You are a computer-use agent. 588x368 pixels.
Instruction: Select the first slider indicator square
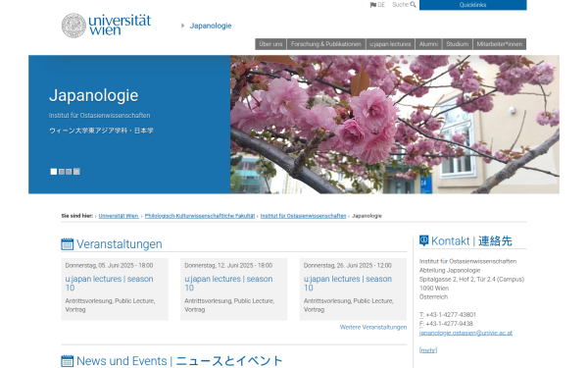(x=54, y=172)
